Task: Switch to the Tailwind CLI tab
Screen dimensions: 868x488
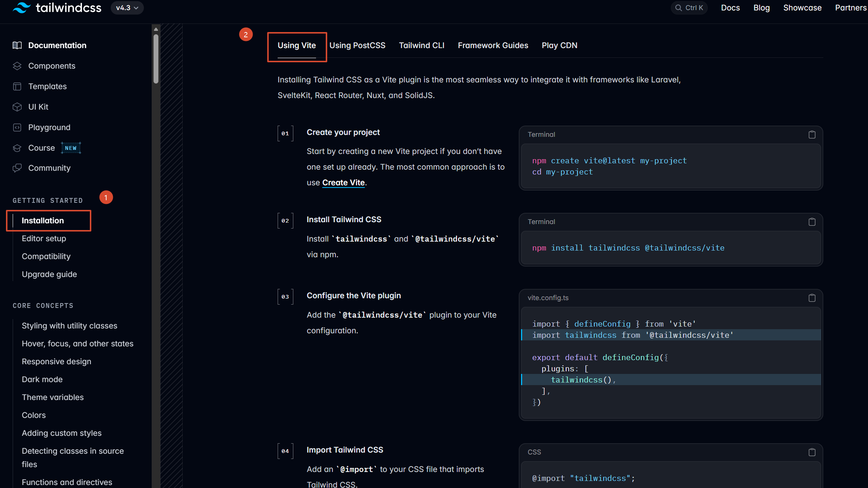Action: point(422,45)
